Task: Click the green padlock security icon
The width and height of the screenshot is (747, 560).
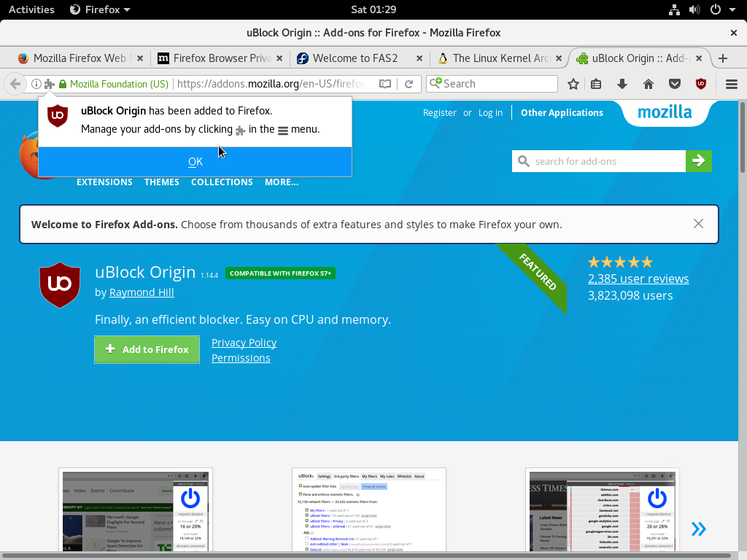Action: (x=63, y=85)
